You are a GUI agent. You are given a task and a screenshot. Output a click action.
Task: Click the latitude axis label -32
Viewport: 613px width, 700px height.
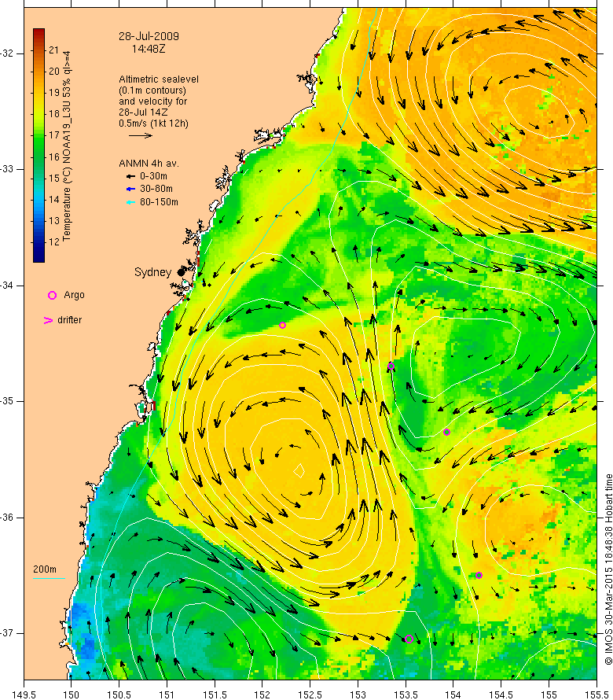pos(7,53)
